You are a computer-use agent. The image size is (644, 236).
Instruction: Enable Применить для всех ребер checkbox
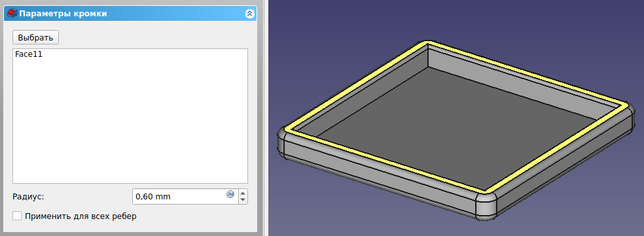pyautogui.click(x=17, y=216)
